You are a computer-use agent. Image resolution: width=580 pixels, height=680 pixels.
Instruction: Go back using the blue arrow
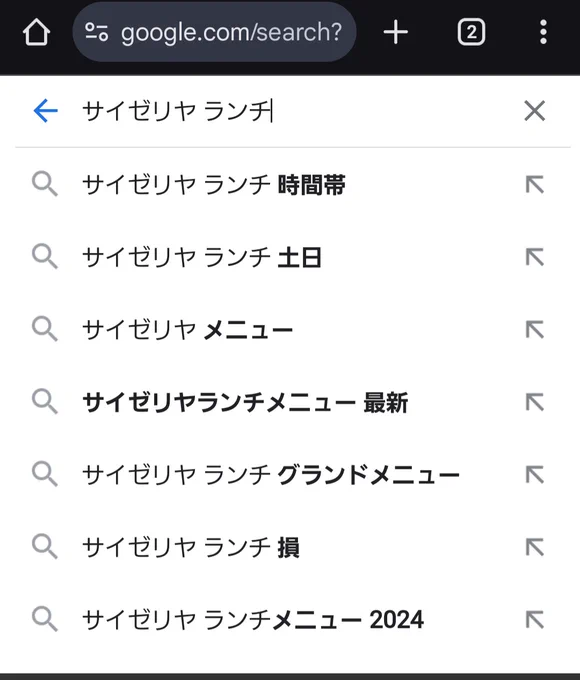tap(46, 111)
